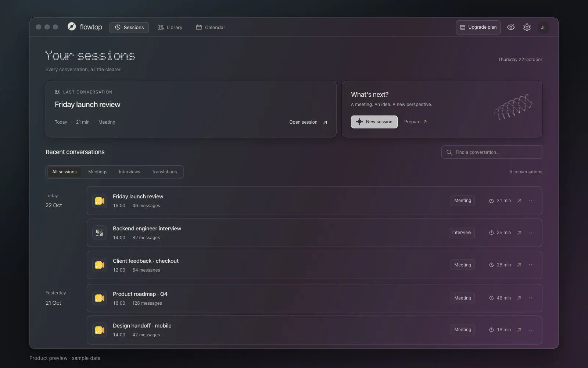This screenshot has width=588, height=368.
Task: Open the Sessions tab
Action: pos(129,27)
